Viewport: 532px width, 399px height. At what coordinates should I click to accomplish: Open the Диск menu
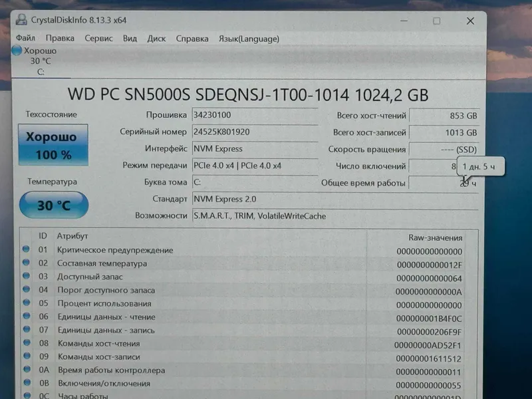point(156,39)
